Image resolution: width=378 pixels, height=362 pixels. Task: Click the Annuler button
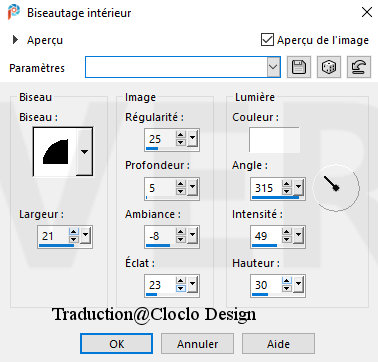click(x=197, y=344)
